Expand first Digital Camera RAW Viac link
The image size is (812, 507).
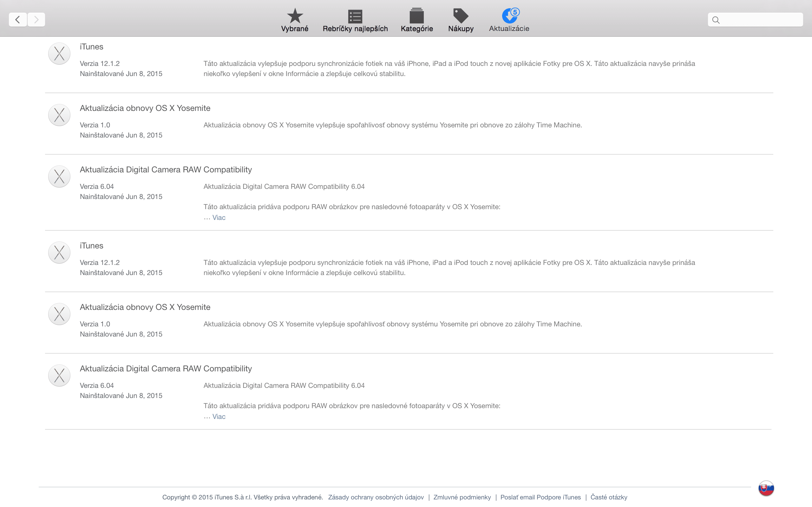coord(219,218)
